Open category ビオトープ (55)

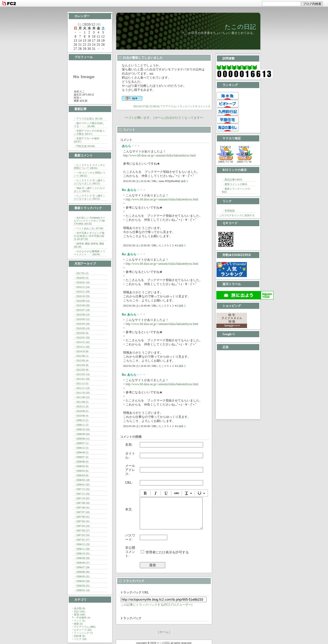(83, 630)
